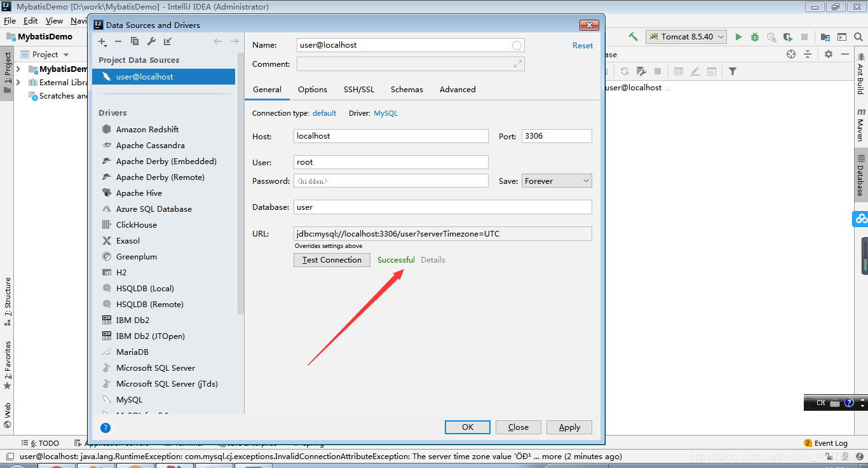The width and height of the screenshot is (868, 468).
Task: Click the Build hammer icon
Action: coord(633,37)
